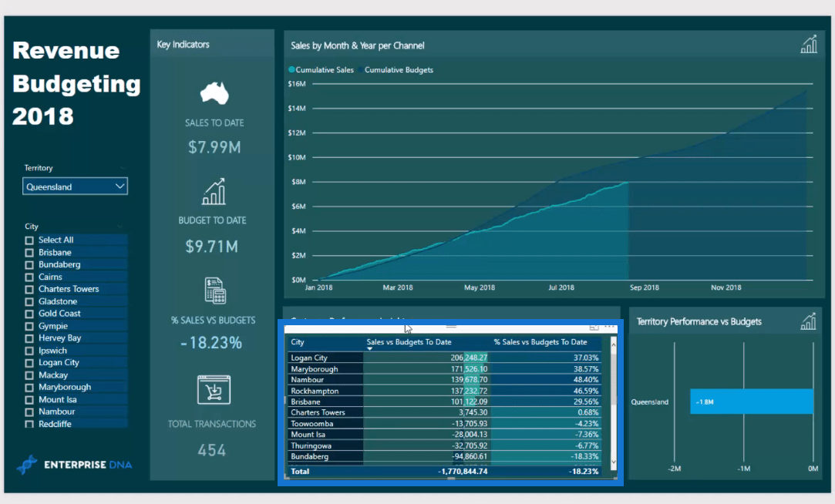Check the Cairns city checkbox

click(x=29, y=277)
